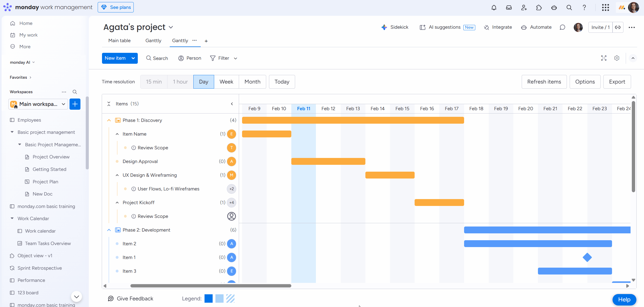Collapse the Phase 1: Discovery group
644x307 pixels.
109,120
